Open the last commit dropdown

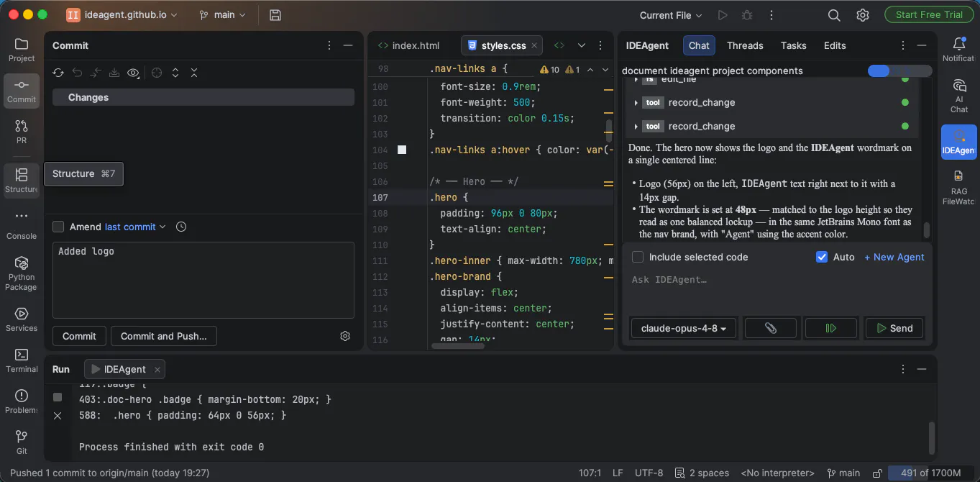click(x=135, y=227)
